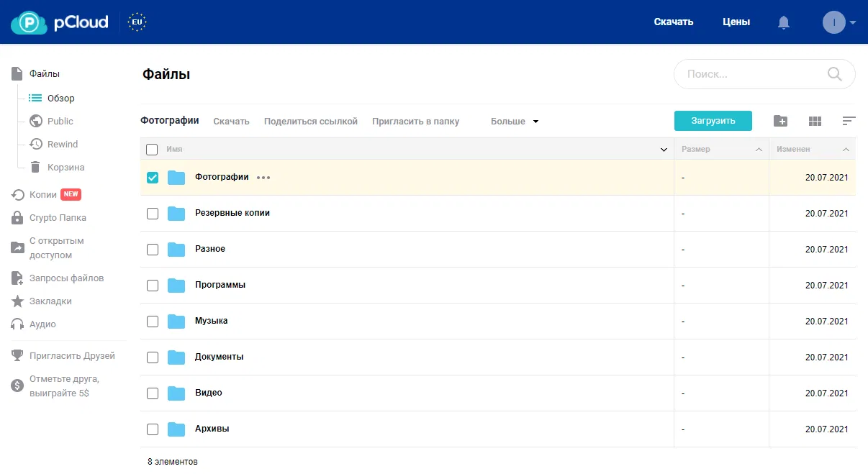The height and width of the screenshot is (474, 868).
Task: Click the NEW badge next to Копии
Action: tap(71, 194)
